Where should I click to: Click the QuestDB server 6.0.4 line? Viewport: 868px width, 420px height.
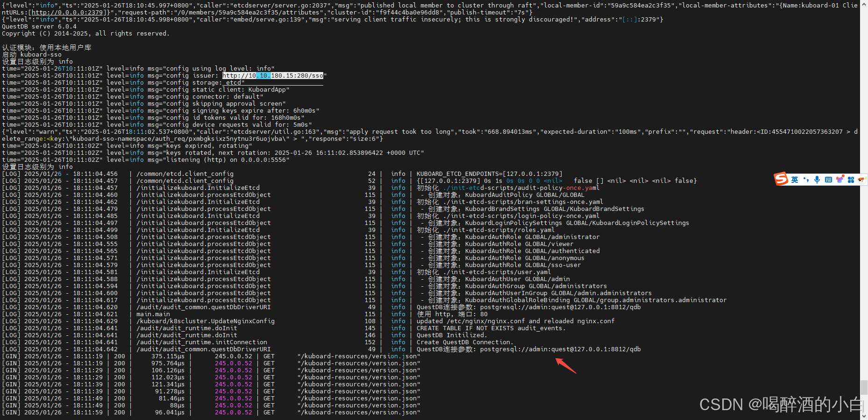coord(39,27)
